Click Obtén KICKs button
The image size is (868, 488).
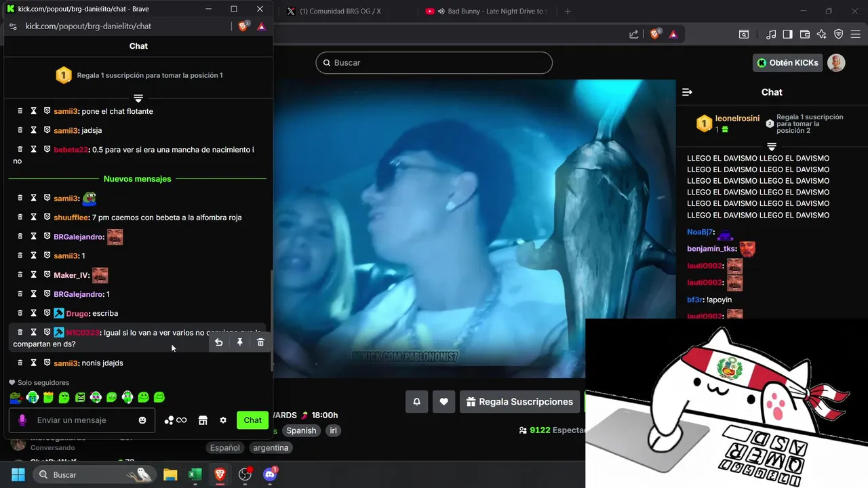788,62
